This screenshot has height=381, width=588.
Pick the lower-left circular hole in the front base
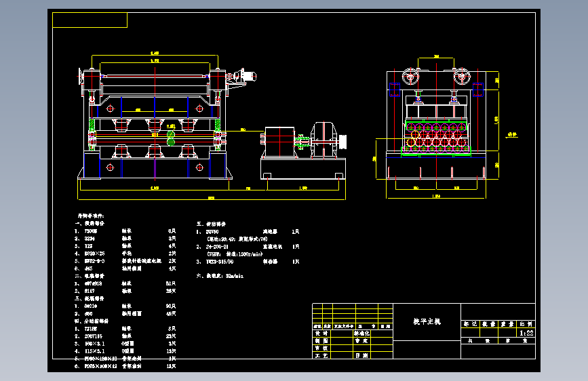(x=111, y=167)
